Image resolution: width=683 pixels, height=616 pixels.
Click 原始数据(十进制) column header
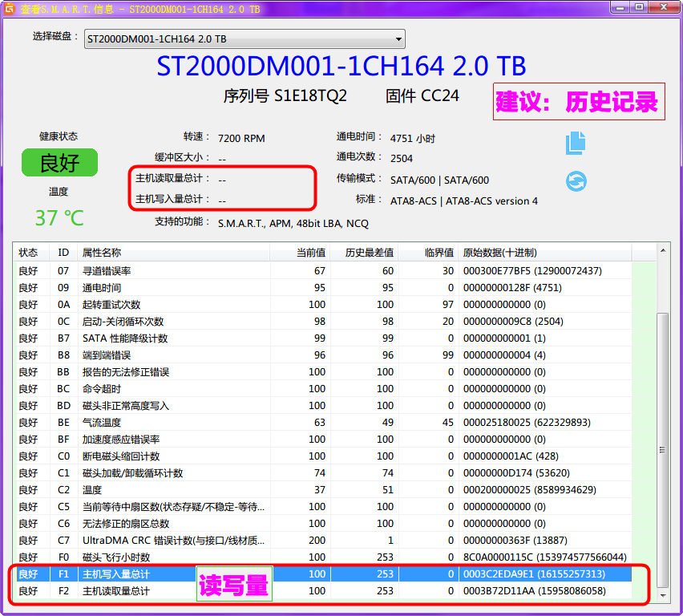[545, 253]
